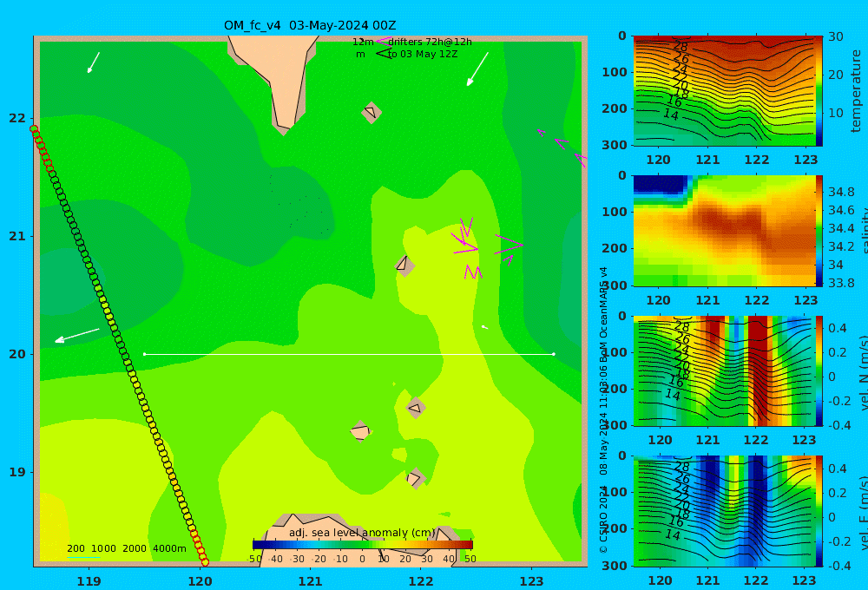Click the right endpoint of the white transect line
The image size is (868, 590).
[x=554, y=354]
